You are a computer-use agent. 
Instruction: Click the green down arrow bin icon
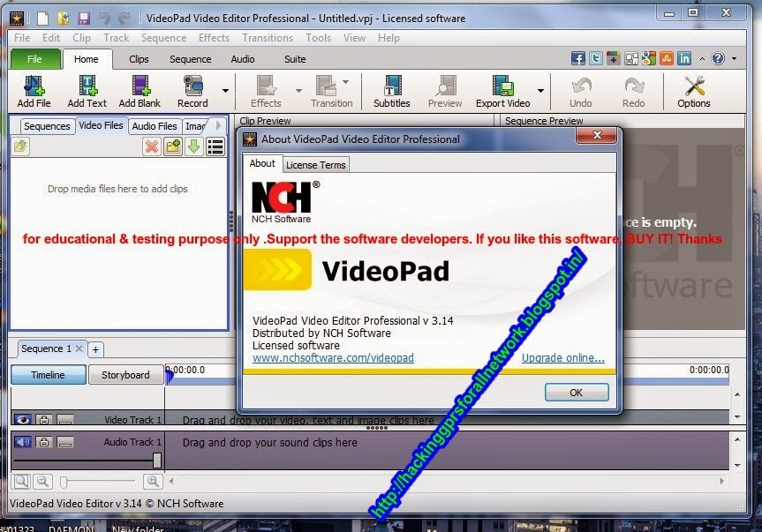(194, 146)
